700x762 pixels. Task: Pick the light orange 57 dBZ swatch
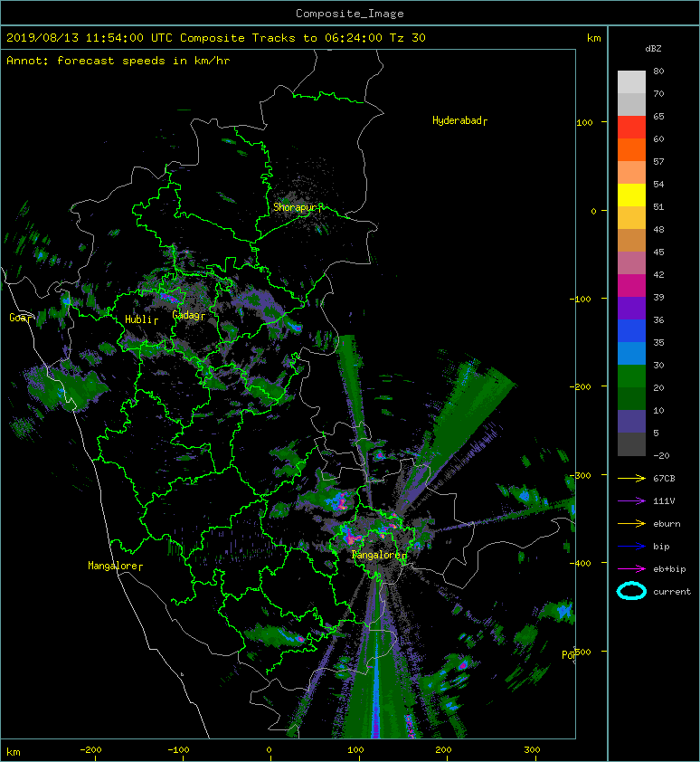coord(631,173)
